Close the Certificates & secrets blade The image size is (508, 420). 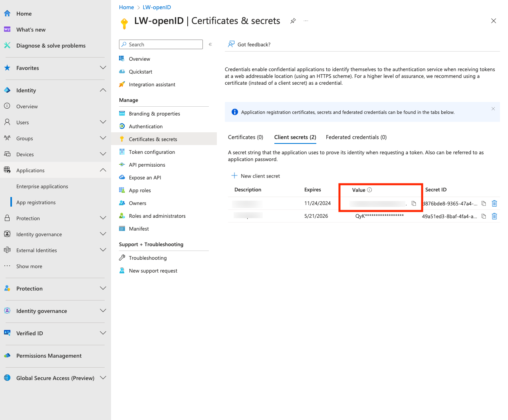pyautogui.click(x=494, y=21)
